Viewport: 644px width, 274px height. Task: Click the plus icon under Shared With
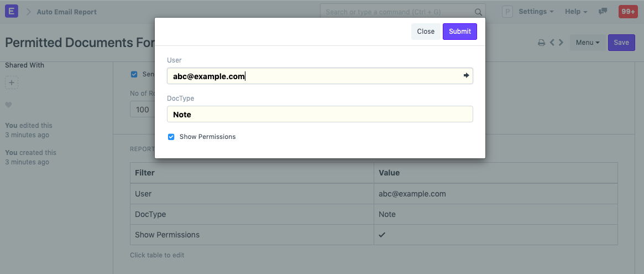coord(12,83)
